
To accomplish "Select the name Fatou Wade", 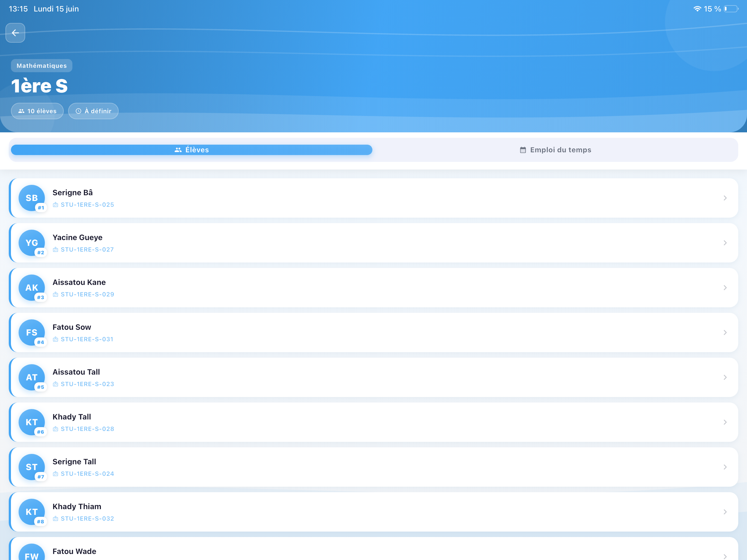I will tap(74, 551).
